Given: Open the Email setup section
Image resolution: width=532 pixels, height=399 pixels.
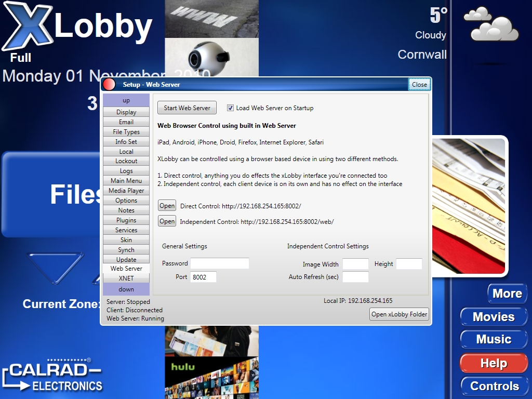Looking at the screenshot, I should pos(126,122).
